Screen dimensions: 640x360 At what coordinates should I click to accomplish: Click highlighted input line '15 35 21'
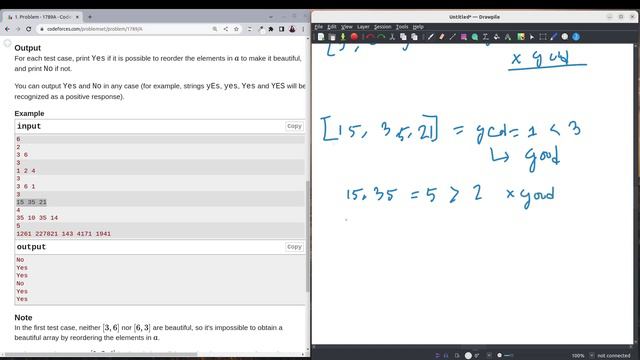[31, 202]
